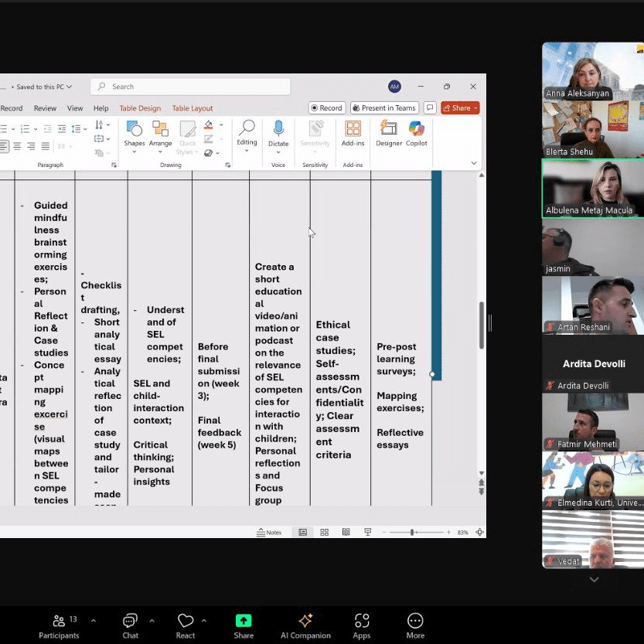Open the Add-ins gallery
Screen dimensions: 644x644
tap(353, 133)
